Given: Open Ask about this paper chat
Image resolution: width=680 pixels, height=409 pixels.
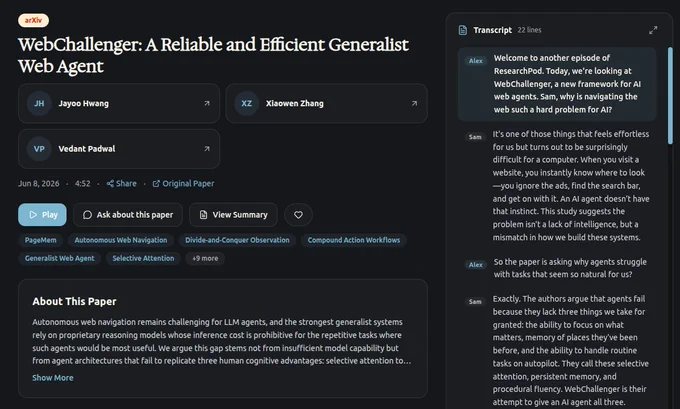Looking at the screenshot, I should click(x=128, y=215).
